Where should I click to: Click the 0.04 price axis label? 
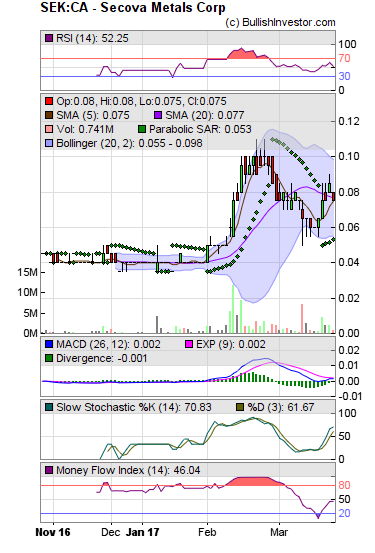pos(349,262)
